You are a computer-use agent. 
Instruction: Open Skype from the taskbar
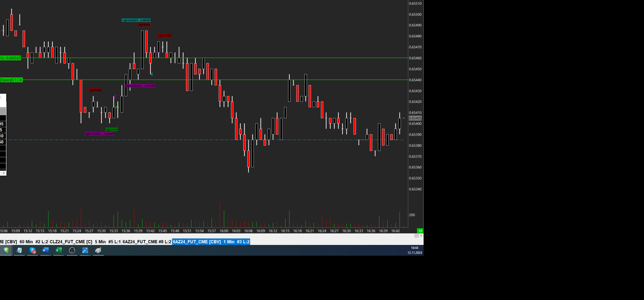coord(33,251)
